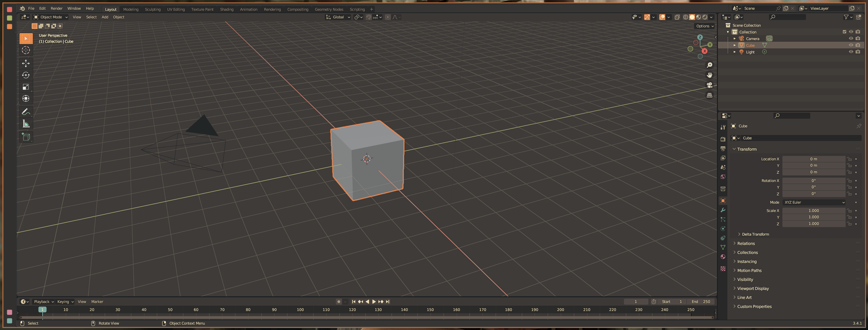Image resolution: width=868 pixels, height=330 pixels.
Task: Hide Cube in viewport via eye icon
Action: pos(851,45)
